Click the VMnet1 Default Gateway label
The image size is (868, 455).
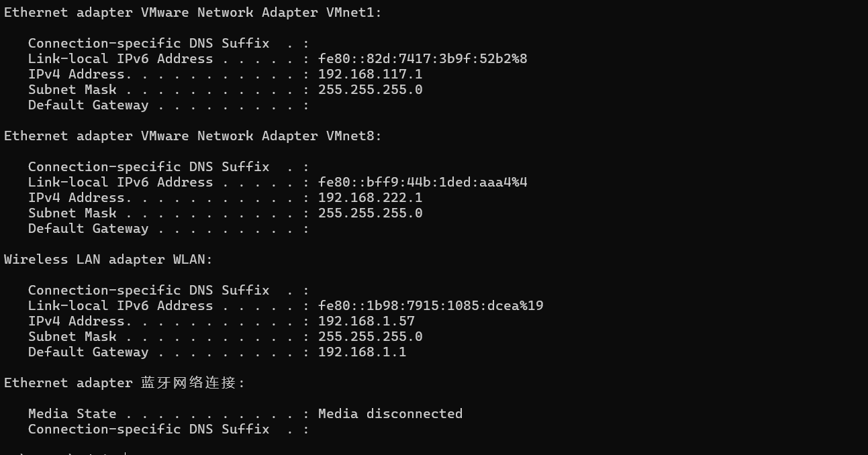click(x=88, y=105)
